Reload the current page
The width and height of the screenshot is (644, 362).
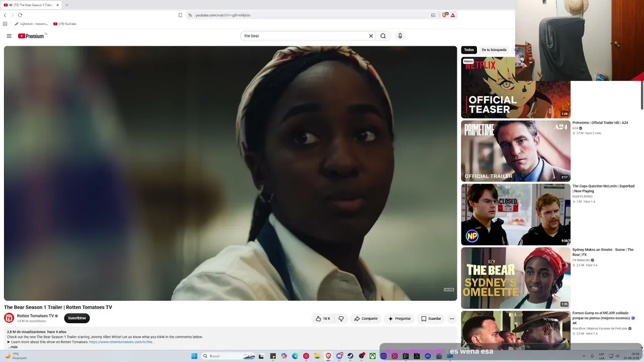(20, 15)
